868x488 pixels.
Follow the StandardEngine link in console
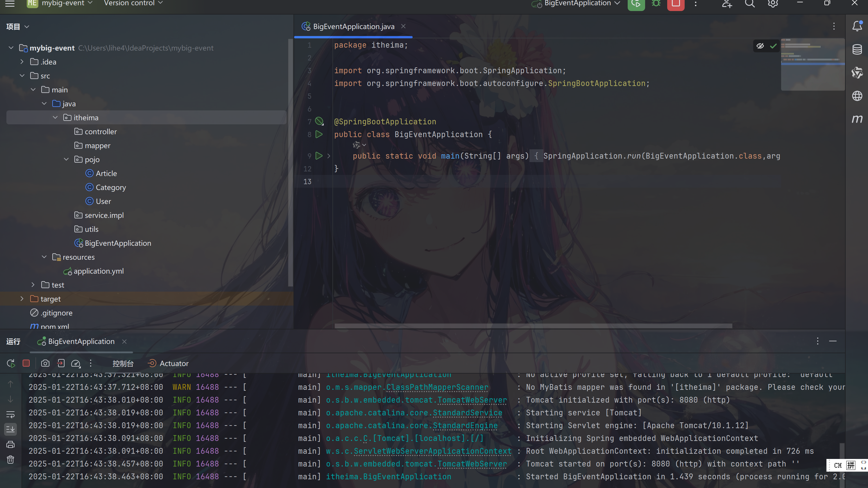click(465, 426)
